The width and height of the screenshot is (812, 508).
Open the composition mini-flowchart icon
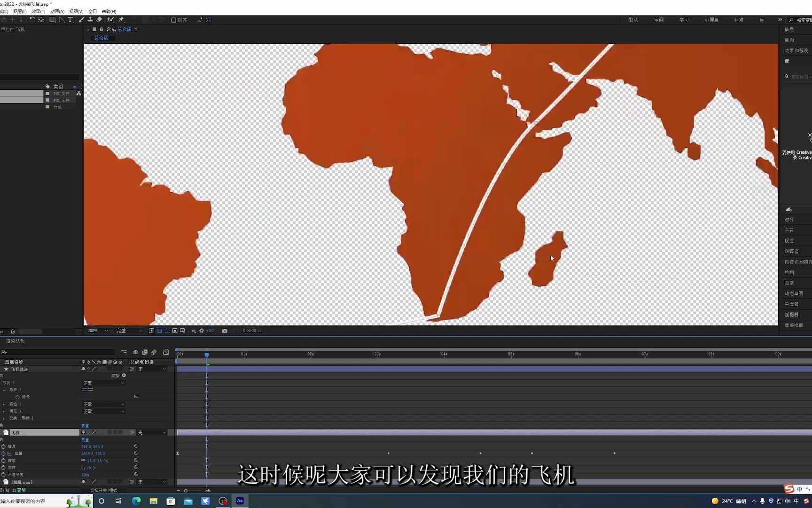tap(124, 352)
